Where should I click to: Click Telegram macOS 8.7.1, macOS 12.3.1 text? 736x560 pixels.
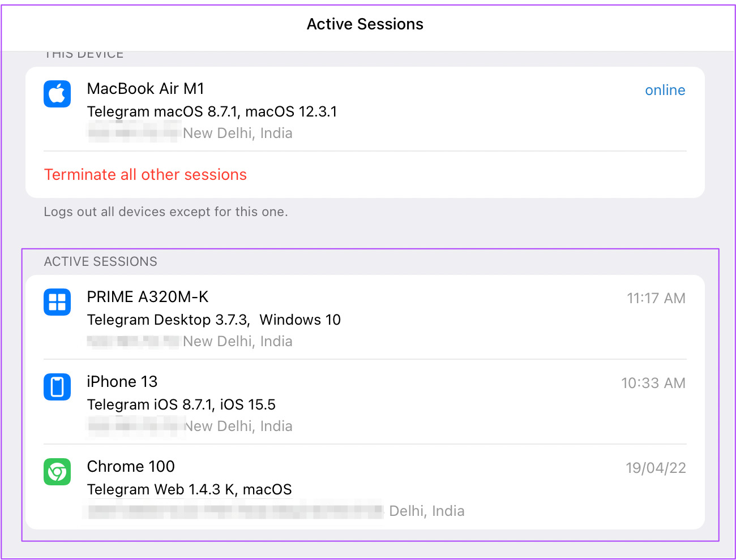click(212, 112)
